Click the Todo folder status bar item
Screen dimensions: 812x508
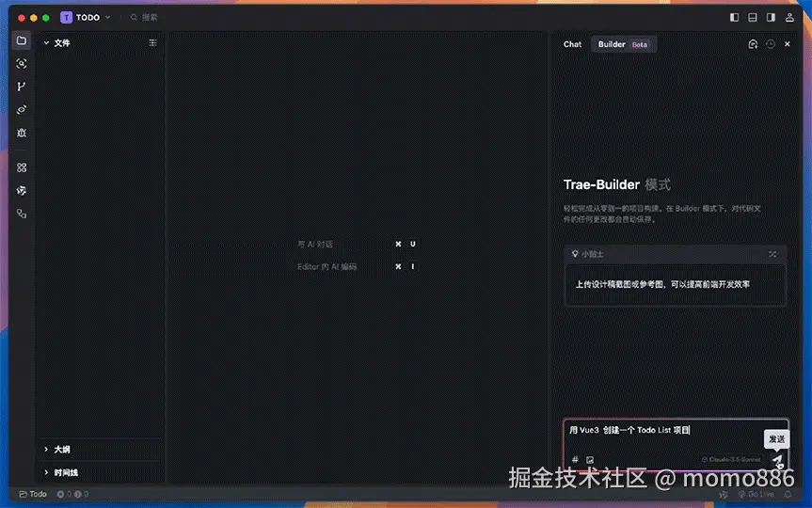coord(33,494)
